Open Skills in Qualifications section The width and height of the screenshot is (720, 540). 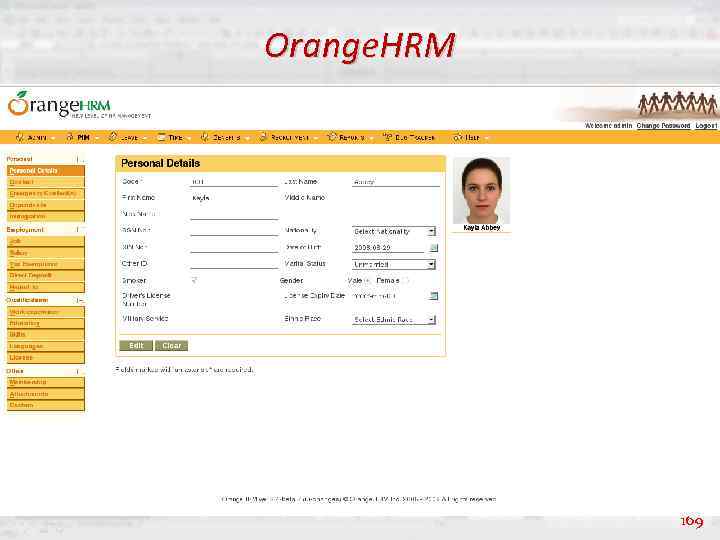pos(46,335)
